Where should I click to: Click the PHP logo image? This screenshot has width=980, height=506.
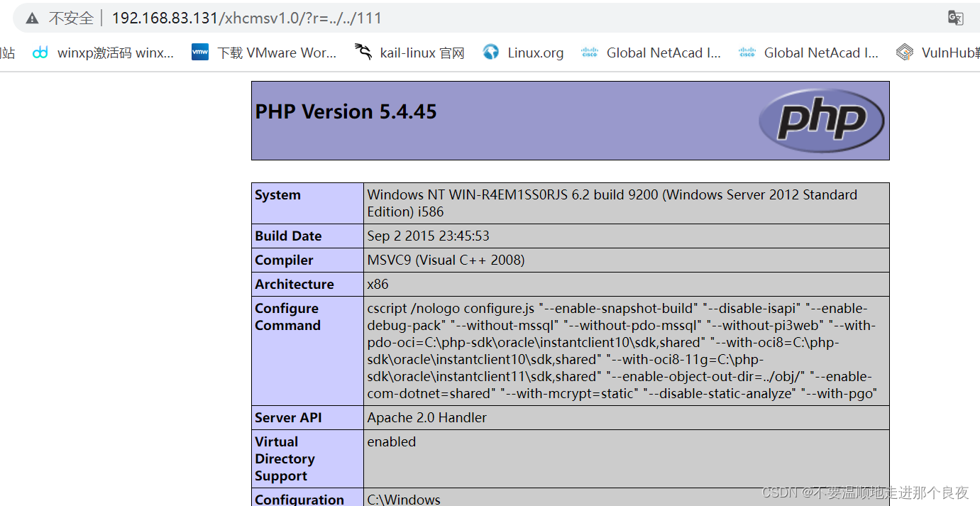[x=822, y=121]
